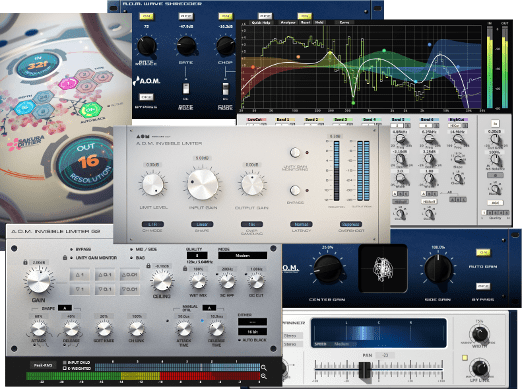The image size is (522, 389).
Task: Click the CENTER GAIN knob in the stereo plugin
Action: 328,268
